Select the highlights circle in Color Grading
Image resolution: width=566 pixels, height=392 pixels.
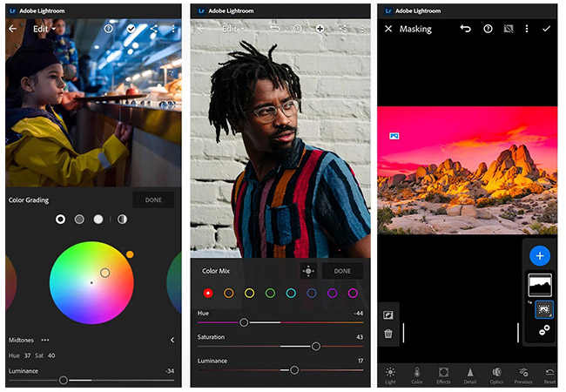(98, 219)
